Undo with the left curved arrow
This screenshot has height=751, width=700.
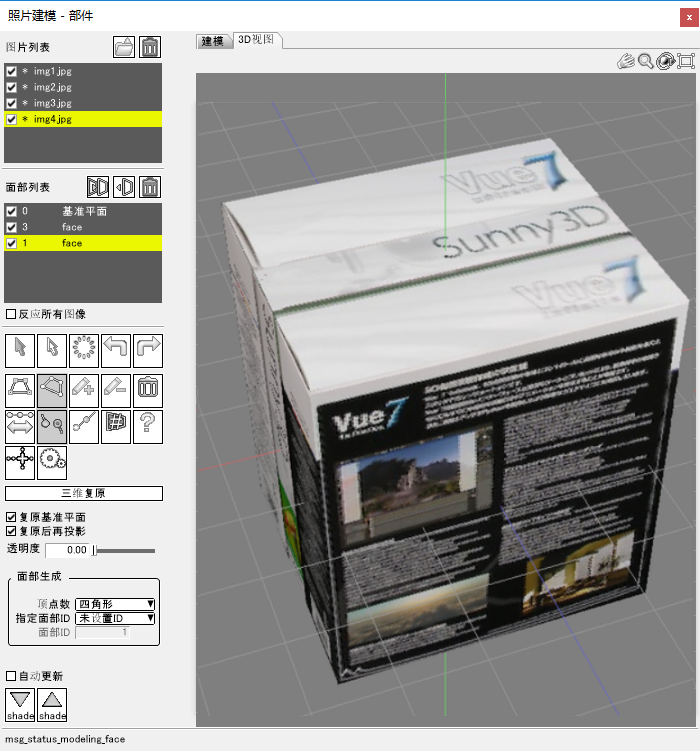(x=116, y=351)
